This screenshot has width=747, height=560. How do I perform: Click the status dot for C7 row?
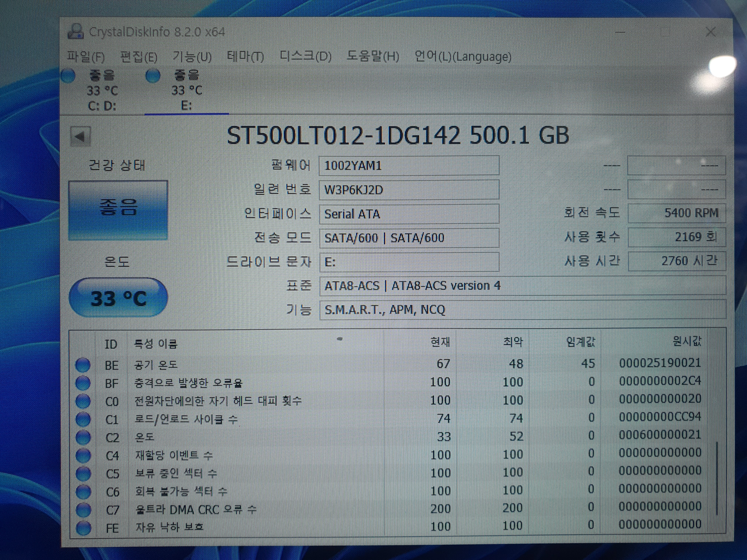point(83,510)
